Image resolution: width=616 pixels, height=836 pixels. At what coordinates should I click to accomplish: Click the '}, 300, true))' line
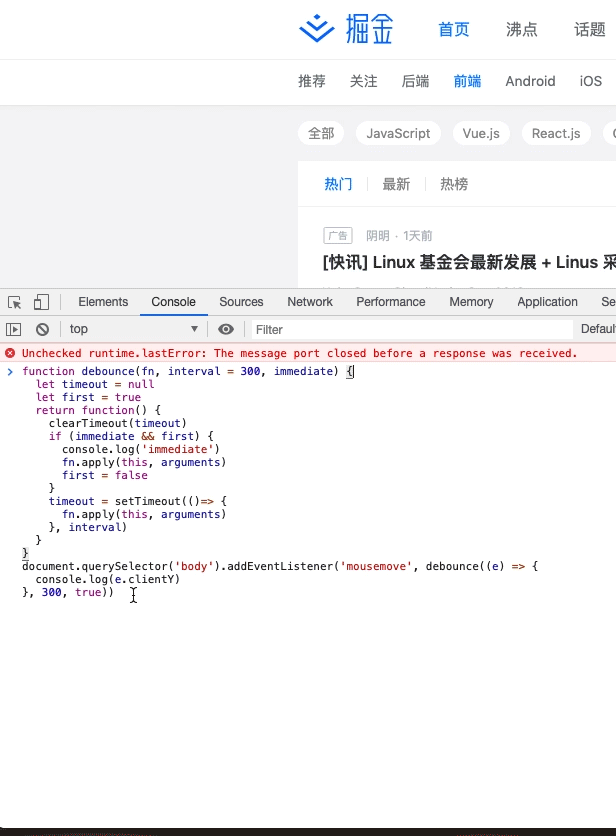coord(68,592)
